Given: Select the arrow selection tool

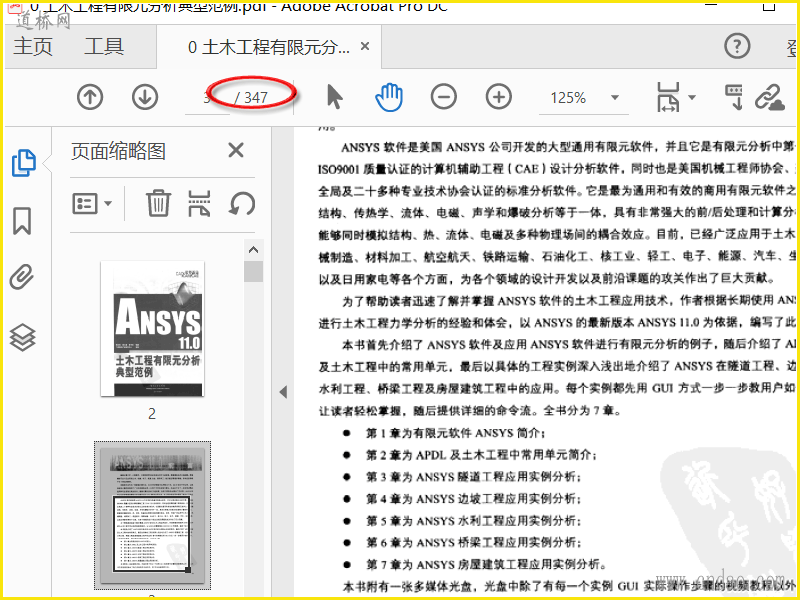Looking at the screenshot, I should tap(334, 97).
